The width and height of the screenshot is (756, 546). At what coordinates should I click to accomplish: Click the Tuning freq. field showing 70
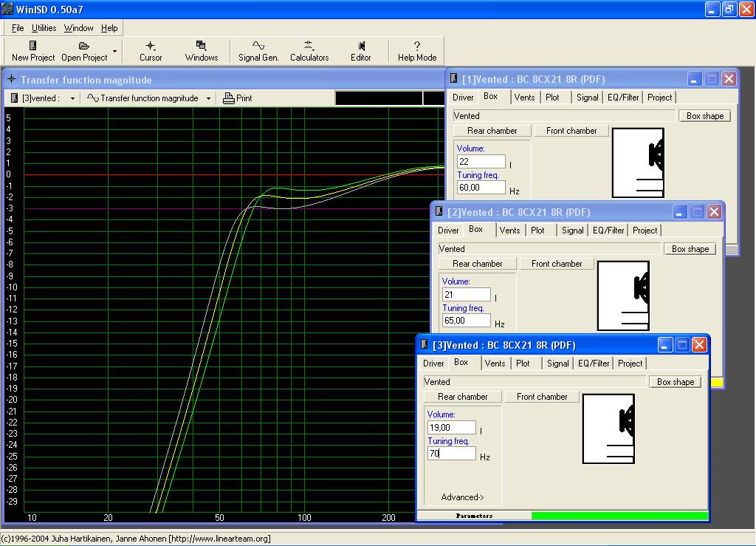[x=451, y=454]
